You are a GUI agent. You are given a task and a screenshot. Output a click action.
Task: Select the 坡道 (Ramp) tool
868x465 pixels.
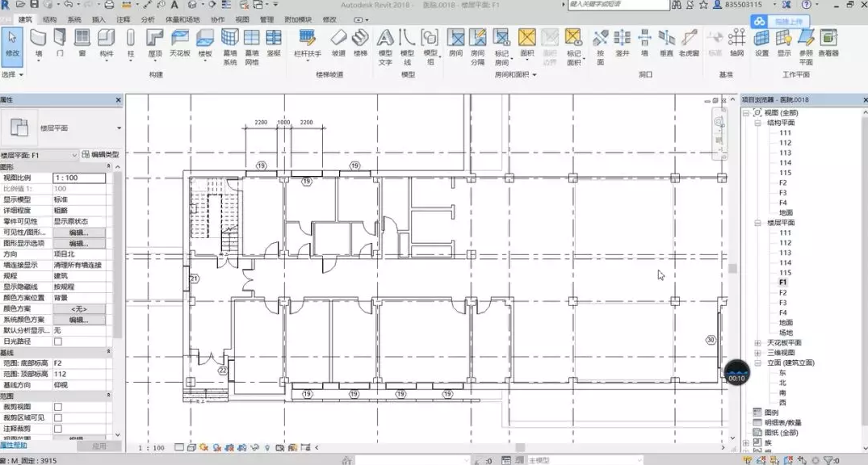coord(338,44)
